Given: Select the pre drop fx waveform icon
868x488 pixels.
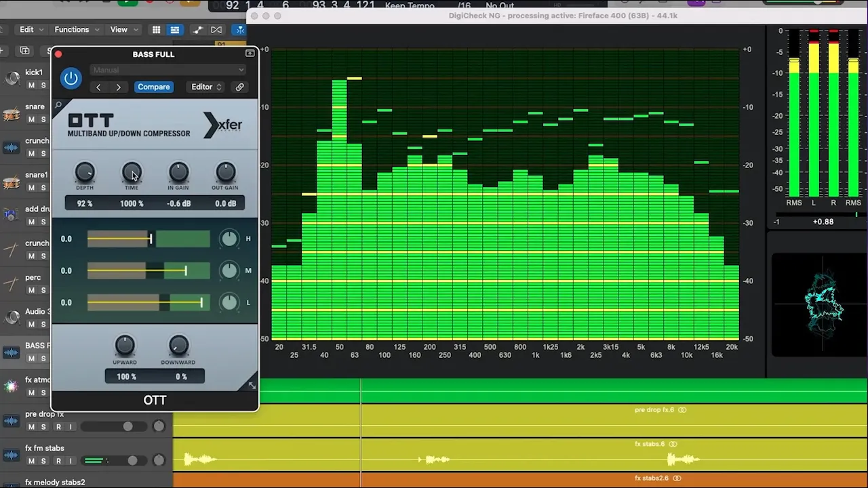Looking at the screenshot, I should pyautogui.click(x=11, y=420).
